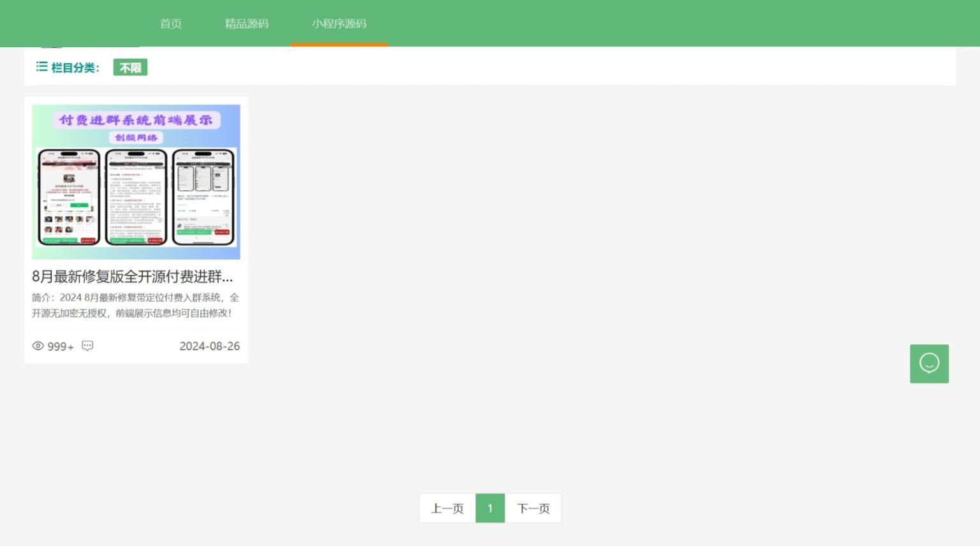Screen dimensions: 980x546
Task: Click the 2024-08-26 publish date
Action: click(x=209, y=346)
